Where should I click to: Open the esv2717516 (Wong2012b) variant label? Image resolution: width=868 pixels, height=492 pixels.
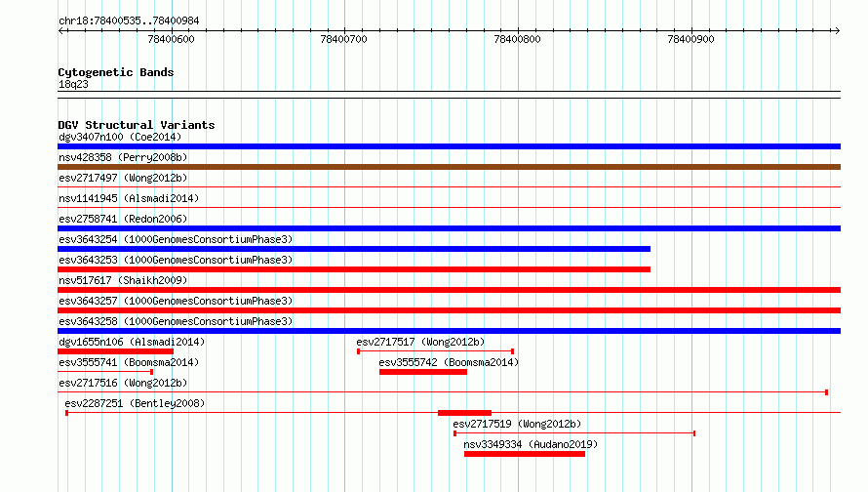(x=123, y=383)
